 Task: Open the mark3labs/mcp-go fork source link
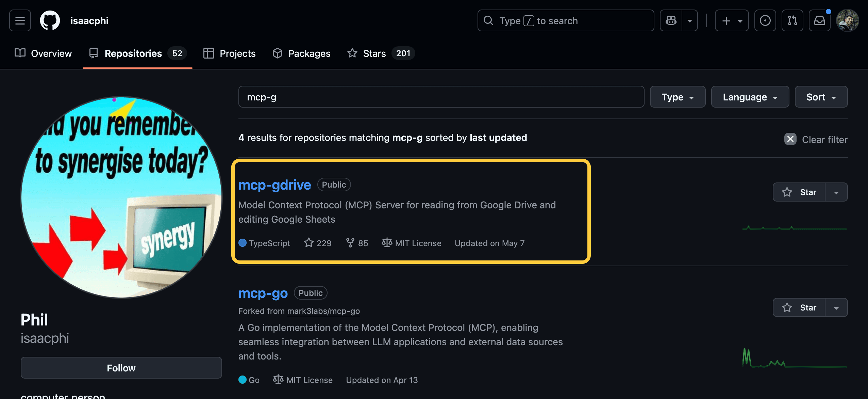coord(323,311)
